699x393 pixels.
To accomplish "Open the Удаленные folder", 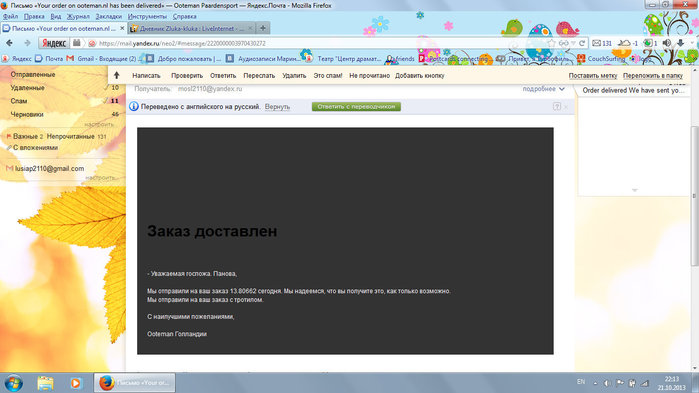I will coord(28,88).
